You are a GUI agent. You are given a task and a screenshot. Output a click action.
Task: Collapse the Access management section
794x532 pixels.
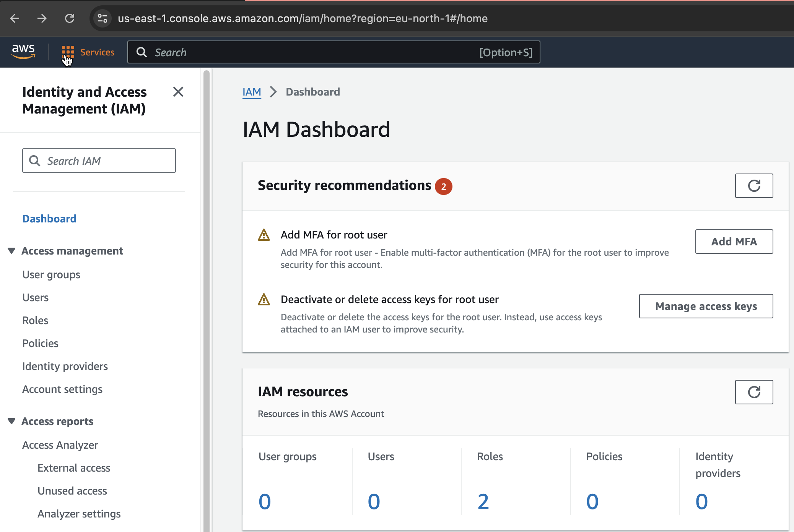(11, 251)
